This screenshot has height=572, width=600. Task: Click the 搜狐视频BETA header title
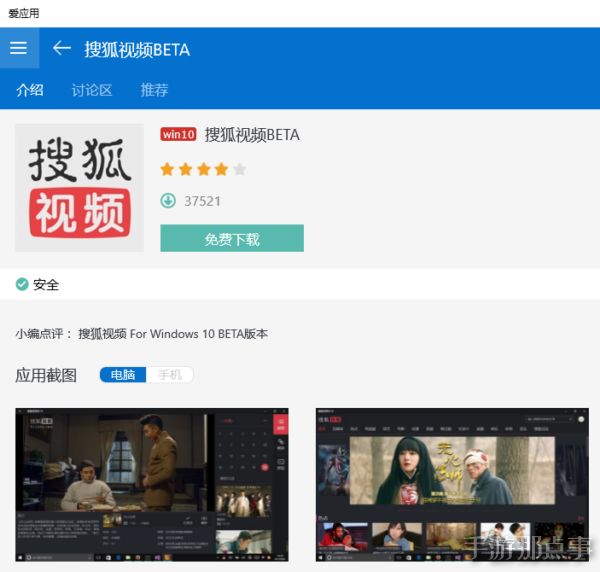coord(137,49)
